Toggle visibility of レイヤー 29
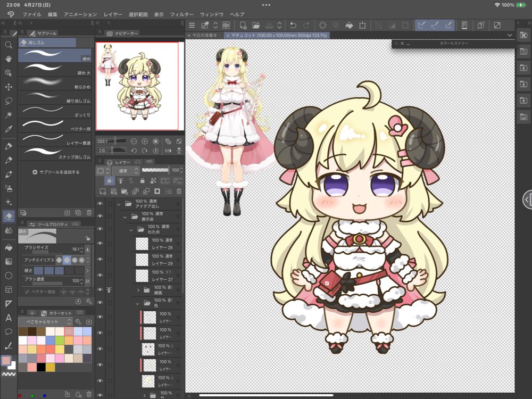 pos(100,259)
